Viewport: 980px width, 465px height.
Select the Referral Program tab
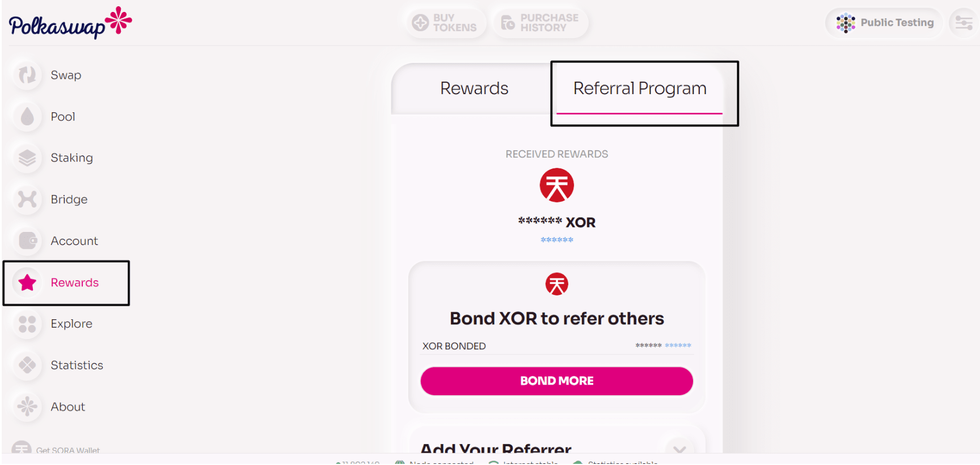tap(640, 88)
